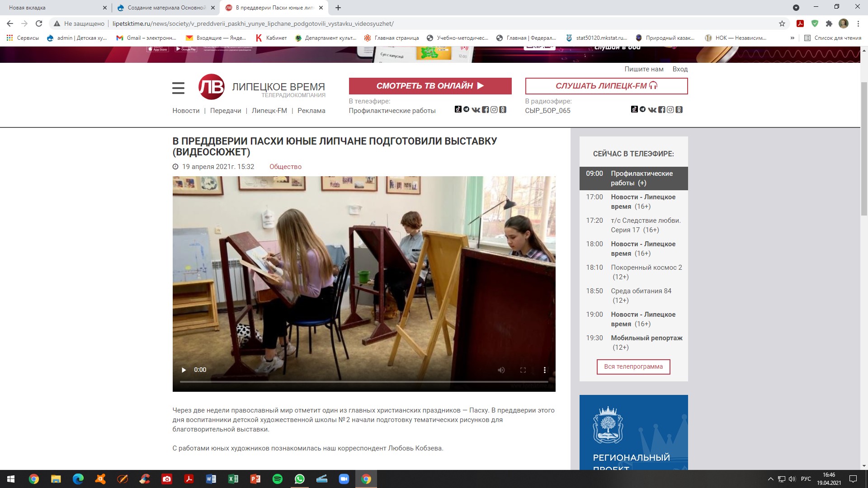Viewport: 868px width, 488px height.
Task: Open the Вся телепрограмма link
Action: pyautogui.click(x=633, y=366)
